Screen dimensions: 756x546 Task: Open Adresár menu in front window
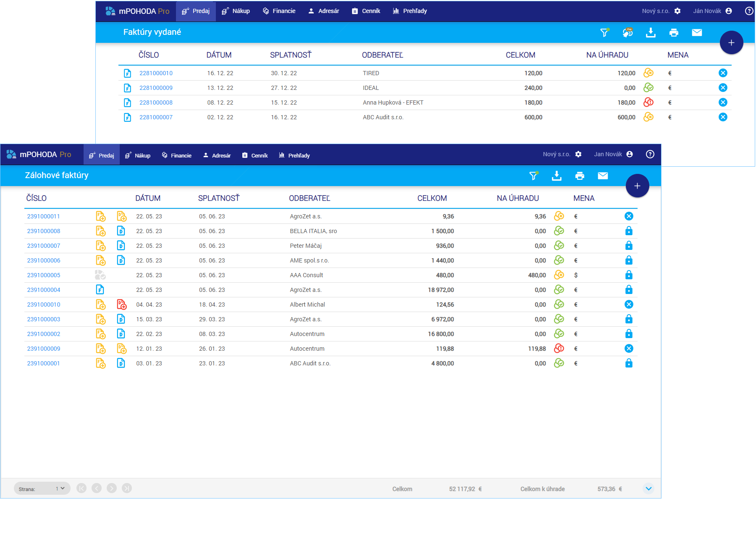point(217,155)
